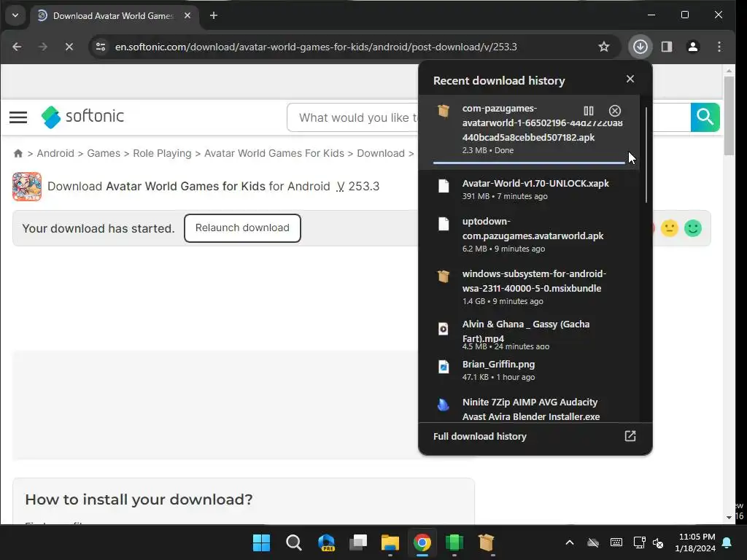
Task: Stop loading the page
Action: click(69, 47)
